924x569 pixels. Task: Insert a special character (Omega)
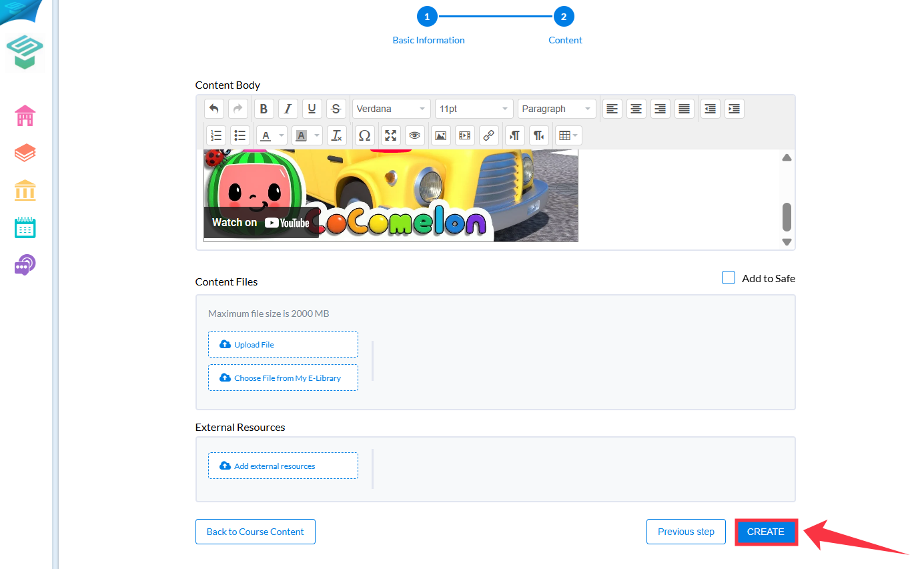pos(364,135)
